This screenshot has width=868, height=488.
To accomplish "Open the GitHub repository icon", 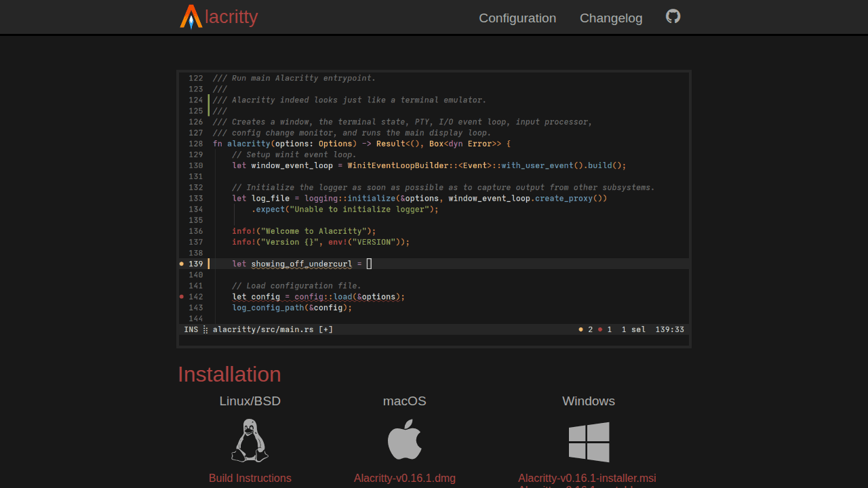I will pos(673,16).
